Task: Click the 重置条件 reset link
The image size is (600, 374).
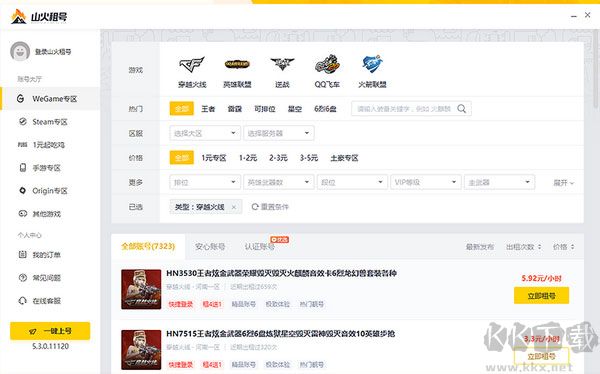Action: (x=274, y=207)
